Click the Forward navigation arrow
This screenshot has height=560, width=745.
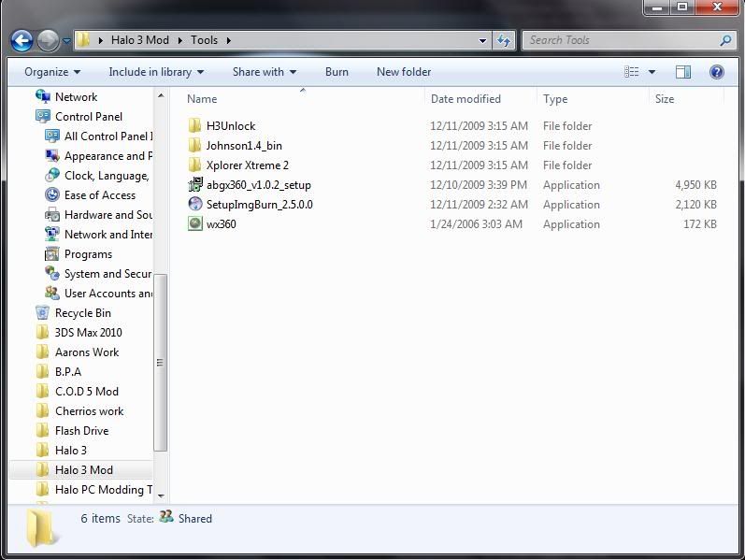(48, 41)
